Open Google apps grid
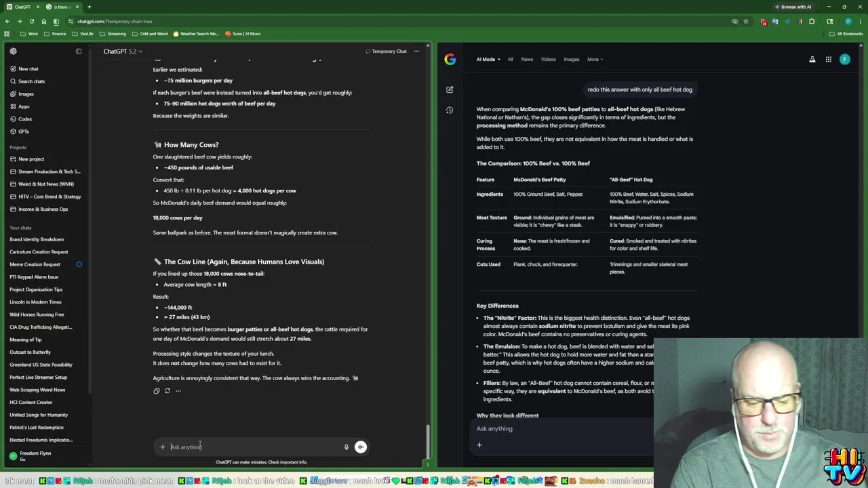Screen dimensions: 868x488 (x=828, y=60)
